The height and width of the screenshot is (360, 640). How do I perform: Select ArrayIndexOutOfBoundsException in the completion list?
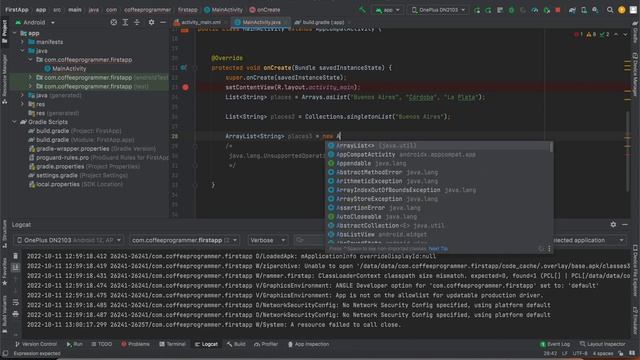[x=438, y=190]
